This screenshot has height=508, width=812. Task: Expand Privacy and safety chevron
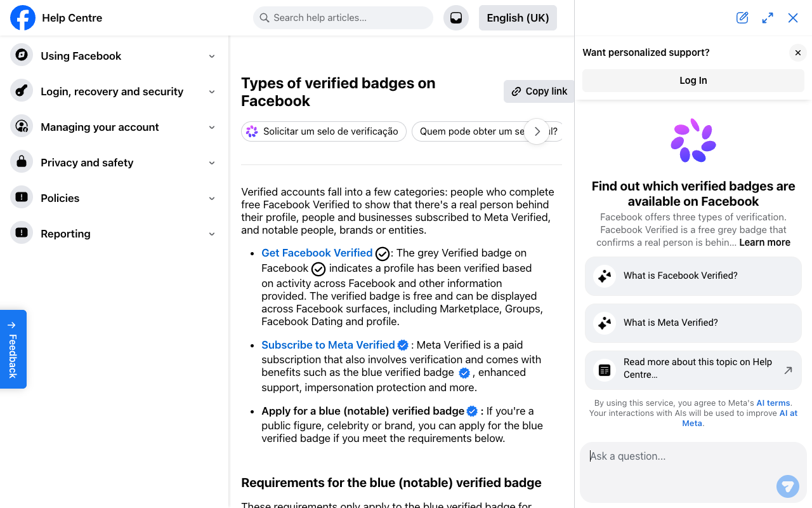click(x=212, y=163)
